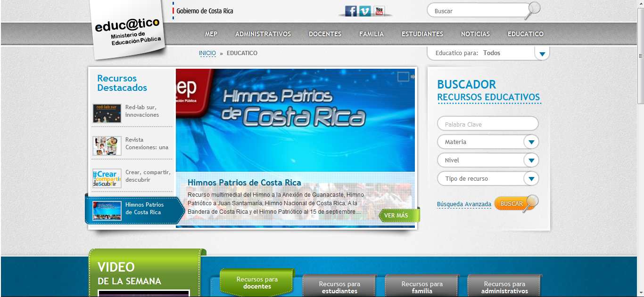Open the NOTICIAS menu

click(x=475, y=34)
